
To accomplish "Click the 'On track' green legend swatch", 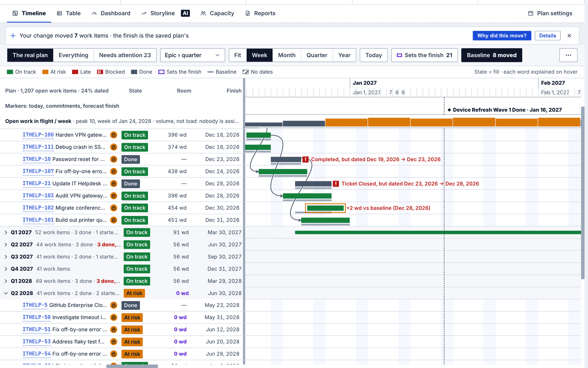I will pos(10,72).
